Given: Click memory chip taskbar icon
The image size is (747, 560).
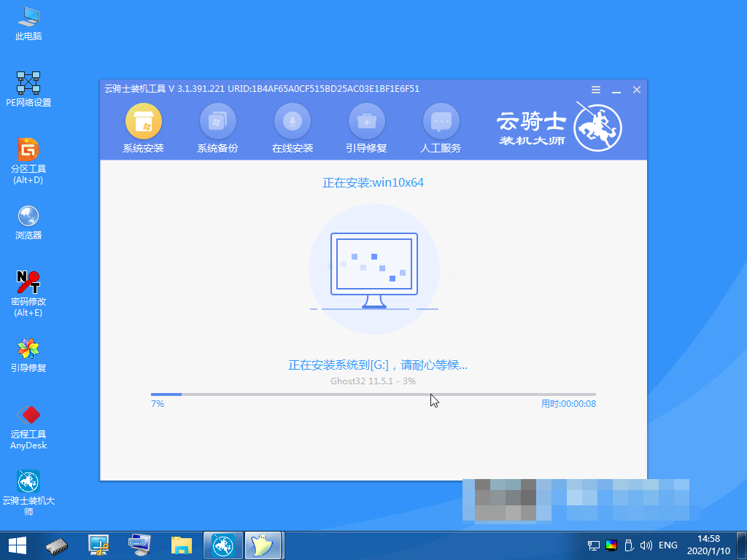Looking at the screenshot, I should 57,545.
